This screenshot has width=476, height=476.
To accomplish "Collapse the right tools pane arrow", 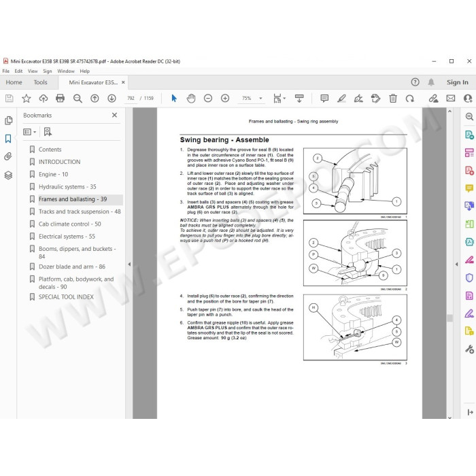I will tap(456, 264).
